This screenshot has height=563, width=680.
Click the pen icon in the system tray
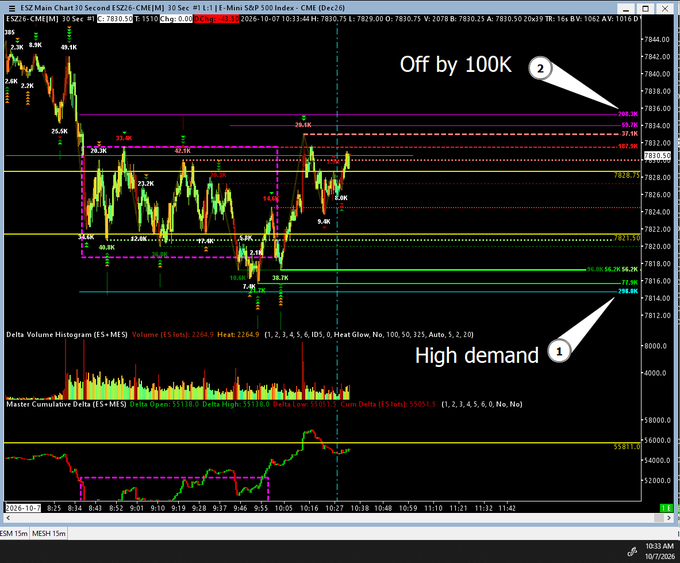point(632,551)
